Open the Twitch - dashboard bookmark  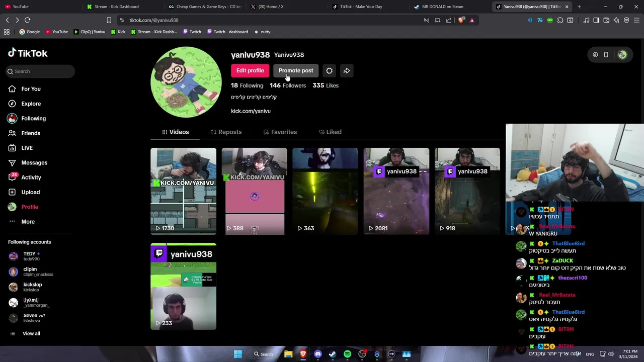pyautogui.click(x=226, y=32)
